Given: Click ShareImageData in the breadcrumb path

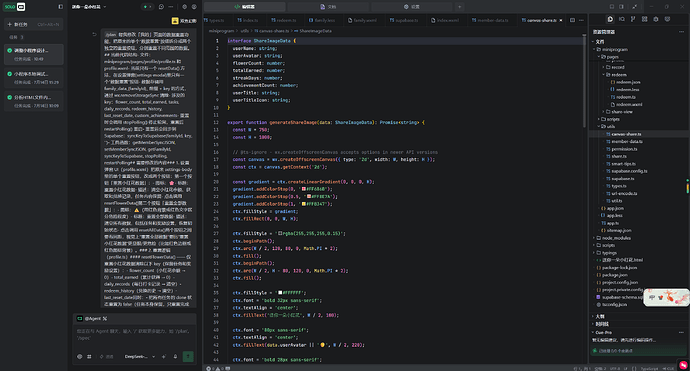Looking at the screenshot, I should click(x=316, y=31).
